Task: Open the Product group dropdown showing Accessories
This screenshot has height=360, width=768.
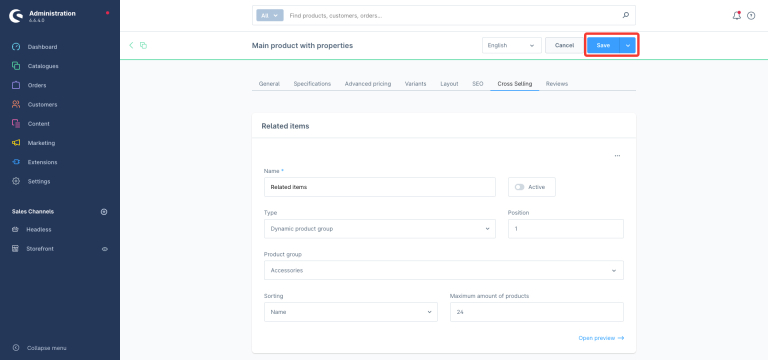Action: (x=444, y=270)
